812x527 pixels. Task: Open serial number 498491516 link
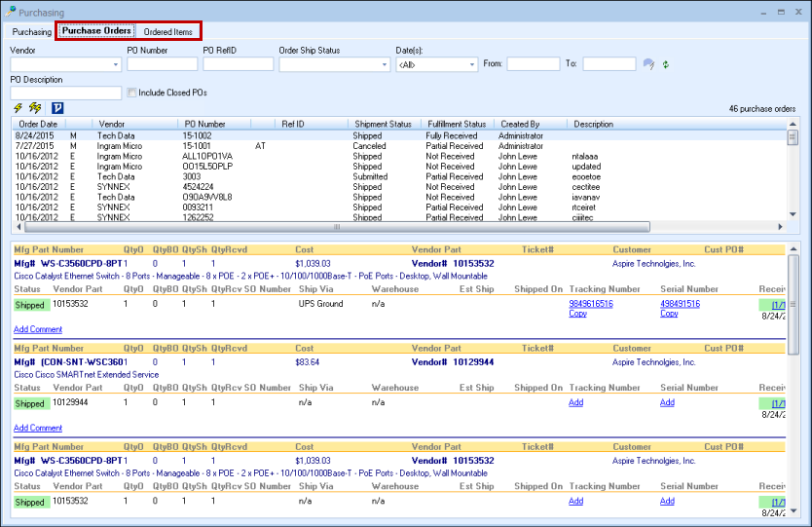tap(681, 304)
